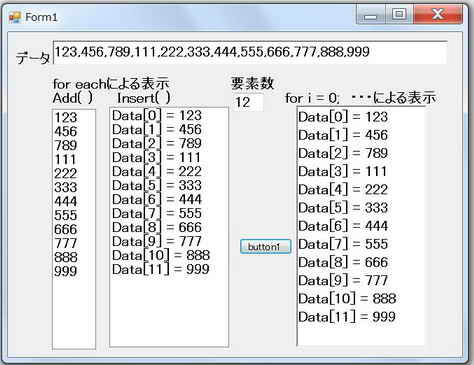Select 123 in the Add( ) list
474x365 pixels.
(66, 117)
